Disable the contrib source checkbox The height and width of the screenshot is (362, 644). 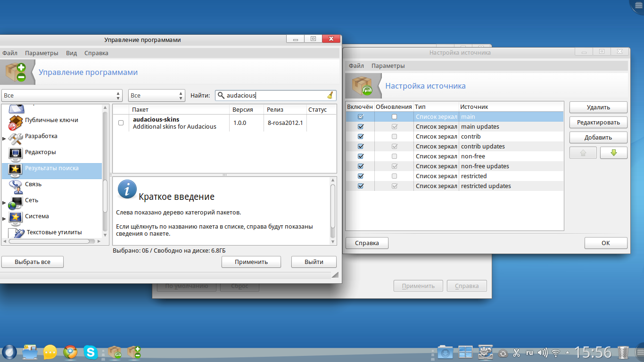click(361, 136)
